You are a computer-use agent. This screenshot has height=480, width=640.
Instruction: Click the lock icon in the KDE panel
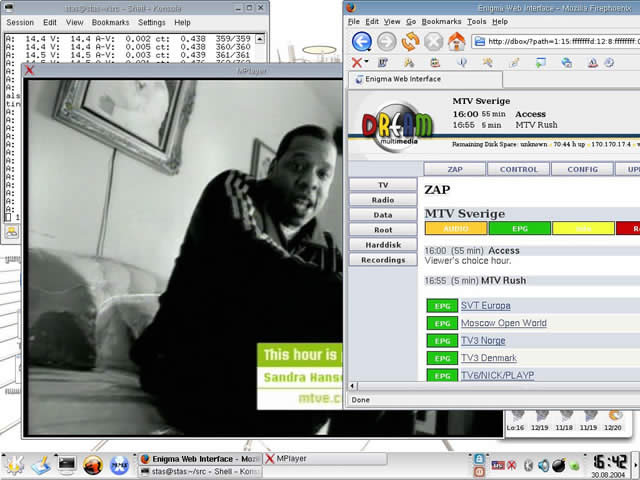point(479,458)
